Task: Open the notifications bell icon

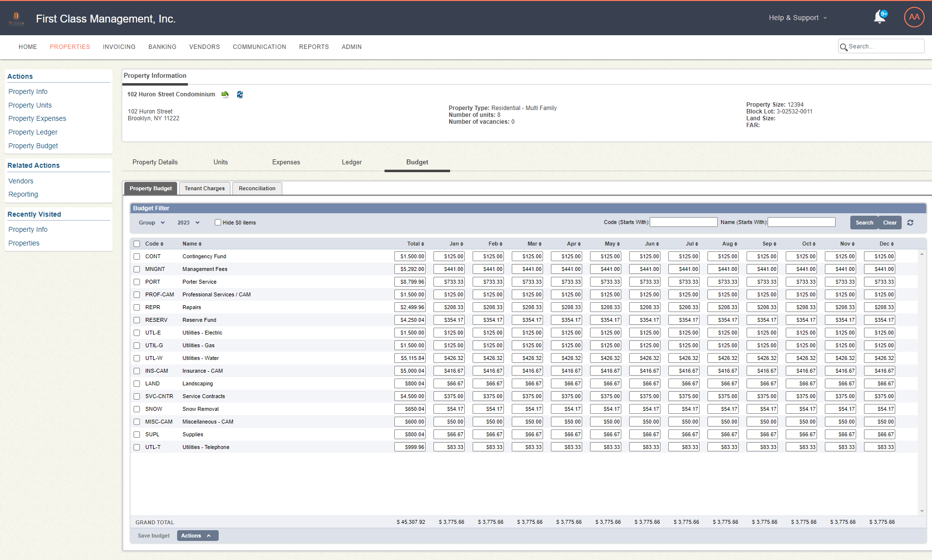Action: (880, 18)
